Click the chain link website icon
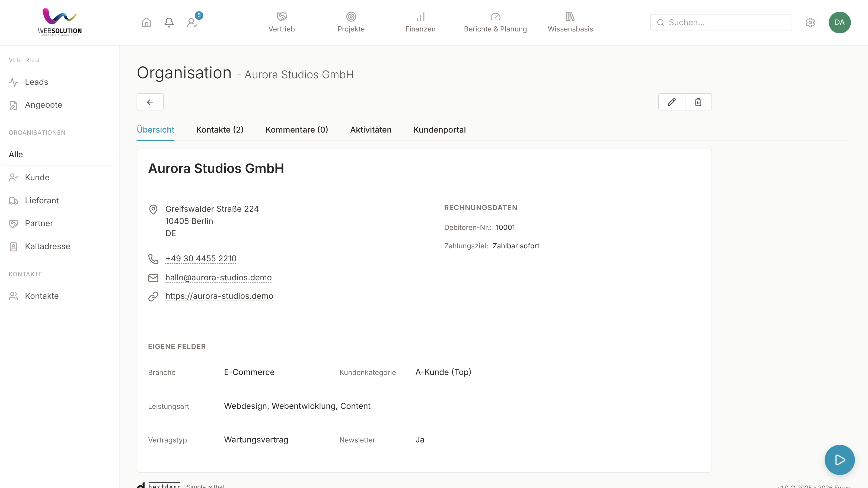The height and width of the screenshot is (488, 868). [x=153, y=296]
